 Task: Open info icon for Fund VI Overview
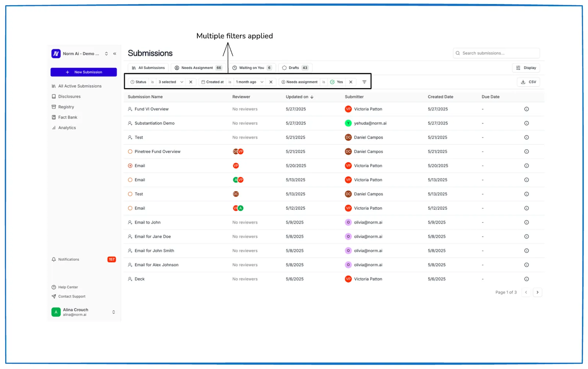click(x=527, y=109)
